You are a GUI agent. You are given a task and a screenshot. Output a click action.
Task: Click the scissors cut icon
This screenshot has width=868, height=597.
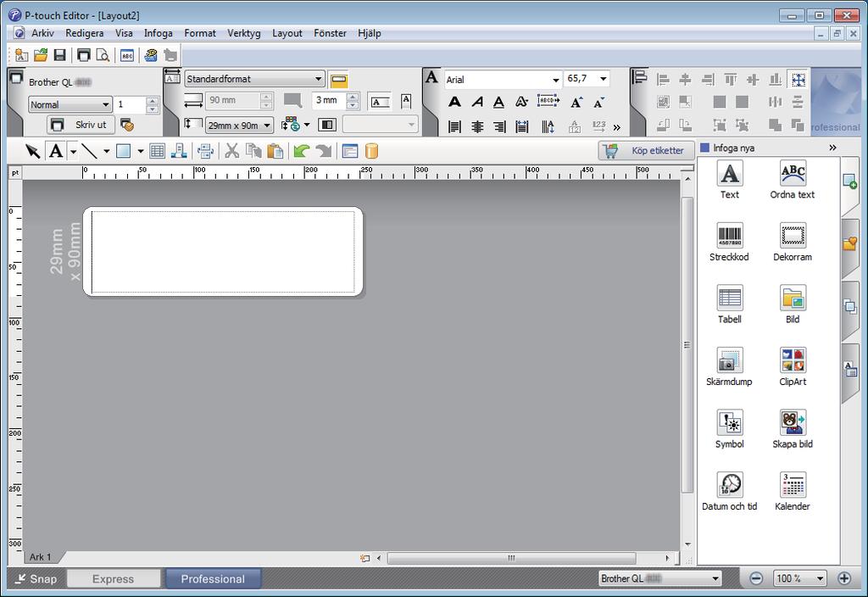[231, 151]
